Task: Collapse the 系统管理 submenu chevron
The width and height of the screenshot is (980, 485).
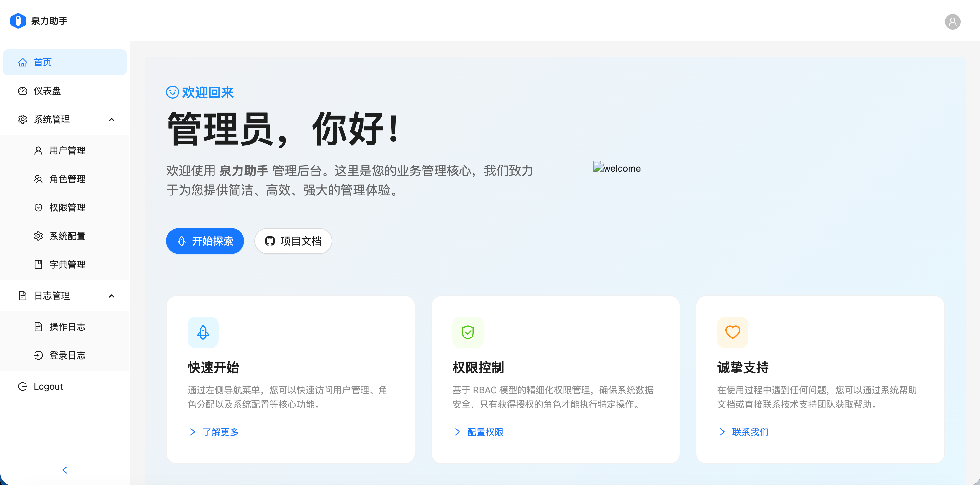Action: 112,120
